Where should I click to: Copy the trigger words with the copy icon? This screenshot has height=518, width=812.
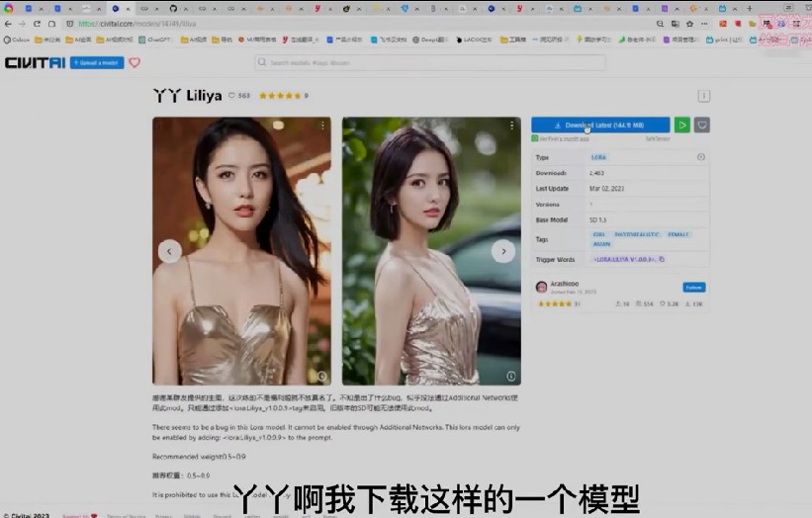pyautogui.click(x=662, y=259)
